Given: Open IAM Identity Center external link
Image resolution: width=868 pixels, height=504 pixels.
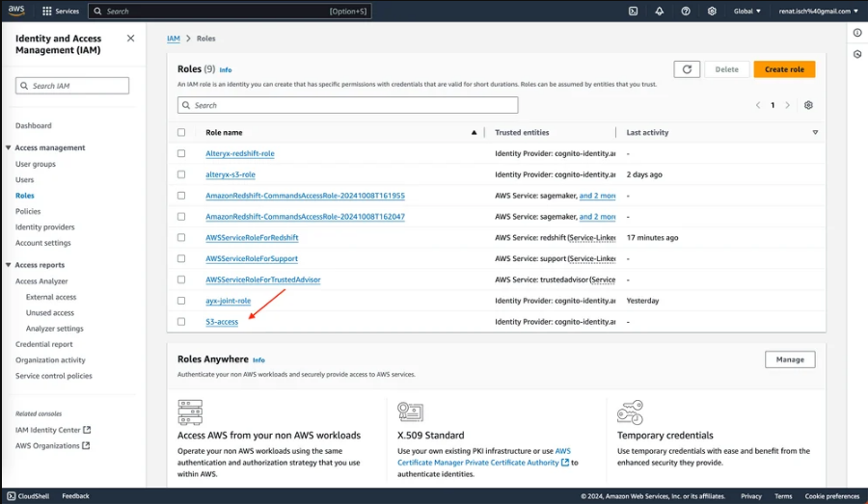Looking at the screenshot, I should coord(53,430).
